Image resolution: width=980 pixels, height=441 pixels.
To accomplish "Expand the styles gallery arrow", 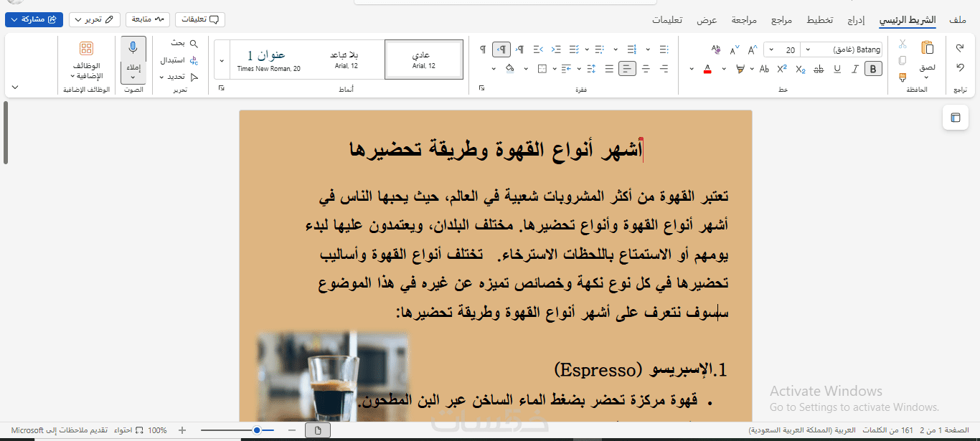I will point(222,60).
